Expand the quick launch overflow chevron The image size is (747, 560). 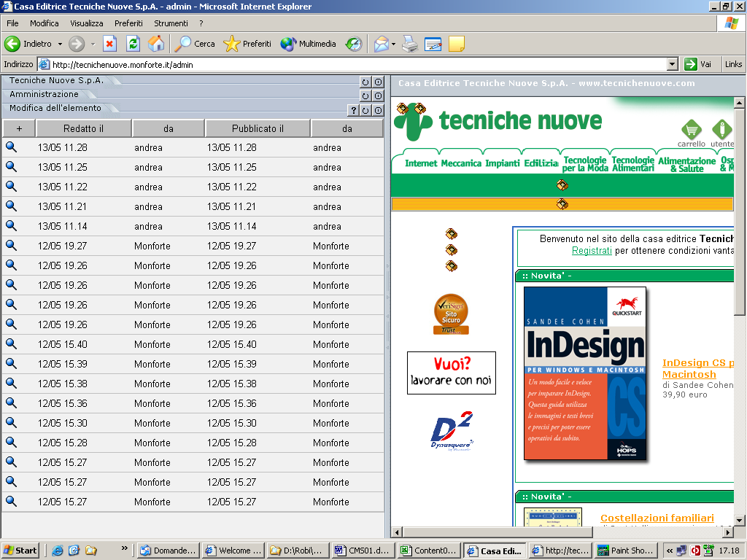pos(124,548)
